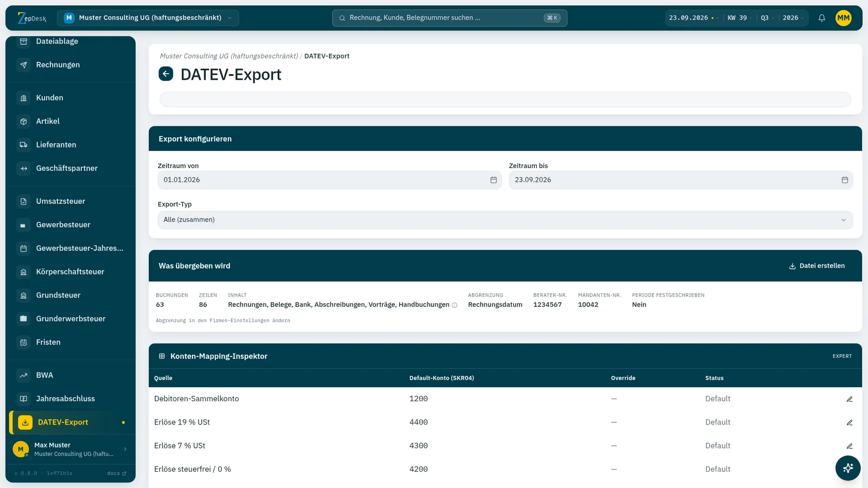Click the Grundsteuer icon

[x=23, y=296]
